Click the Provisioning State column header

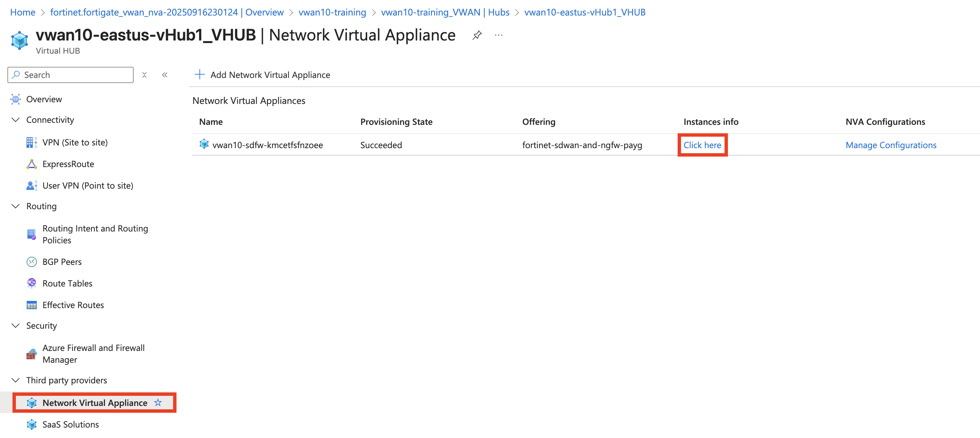(396, 122)
